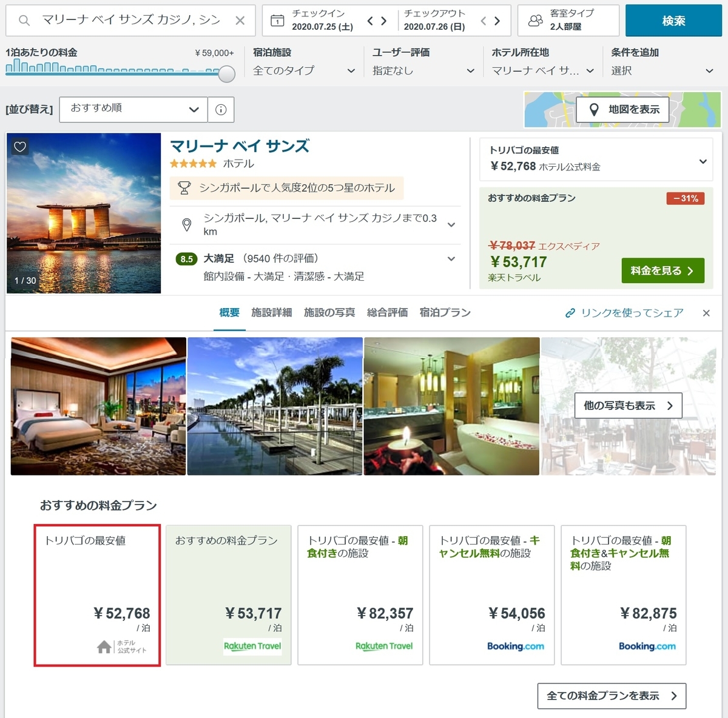728x718 pixels.
Task: Open the bedroom suite photo
Action: click(x=98, y=406)
